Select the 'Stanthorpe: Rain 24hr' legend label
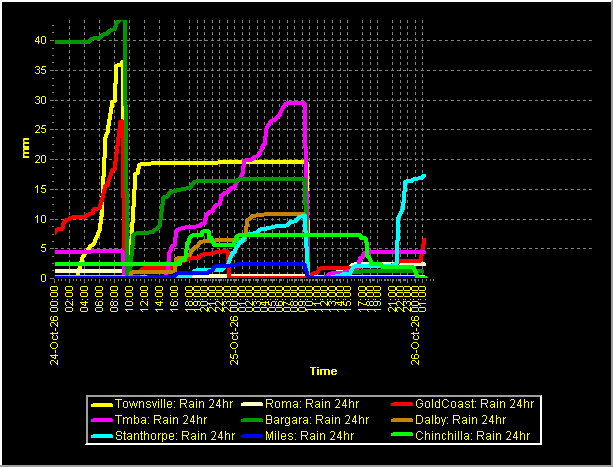The height and width of the screenshot is (467, 613). [175, 436]
